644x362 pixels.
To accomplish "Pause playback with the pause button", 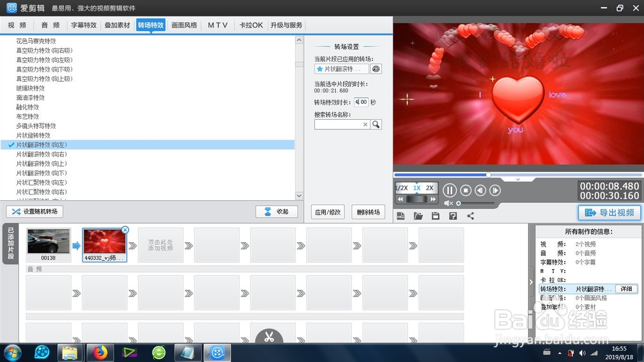I will [450, 190].
